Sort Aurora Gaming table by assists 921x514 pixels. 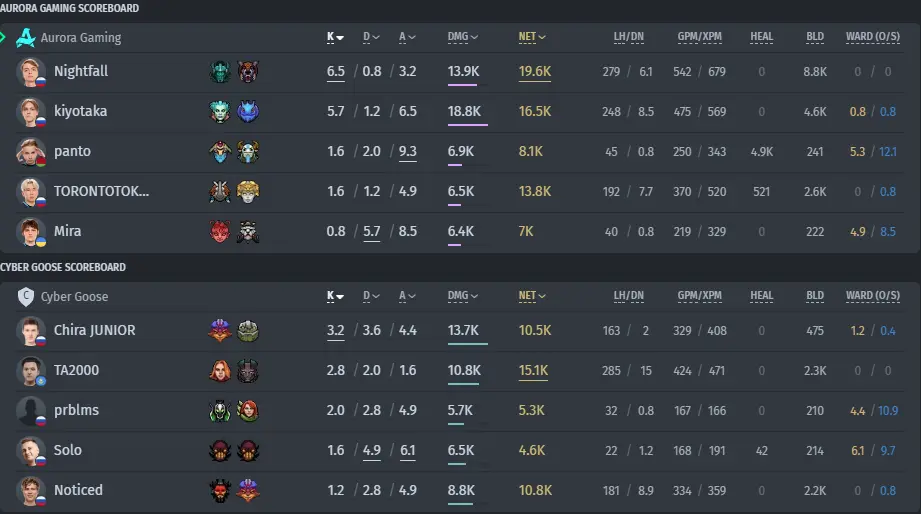(x=407, y=37)
